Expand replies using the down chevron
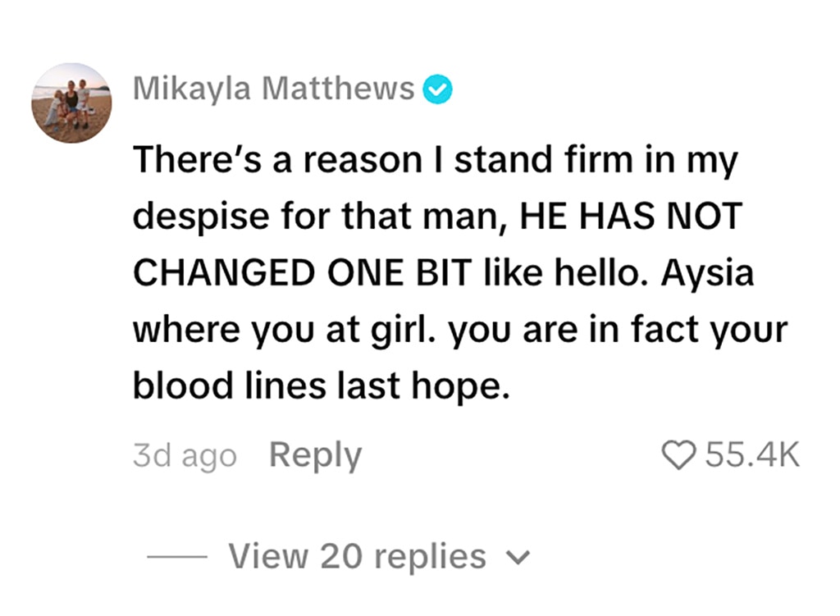The height and width of the screenshot is (616, 840). pos(517,558)
